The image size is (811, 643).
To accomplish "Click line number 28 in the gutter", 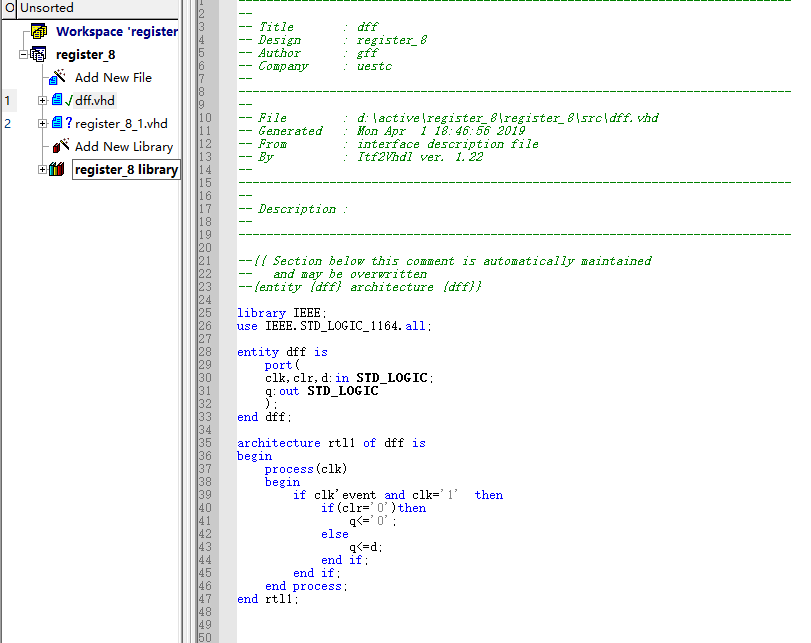I will [205, 352].
